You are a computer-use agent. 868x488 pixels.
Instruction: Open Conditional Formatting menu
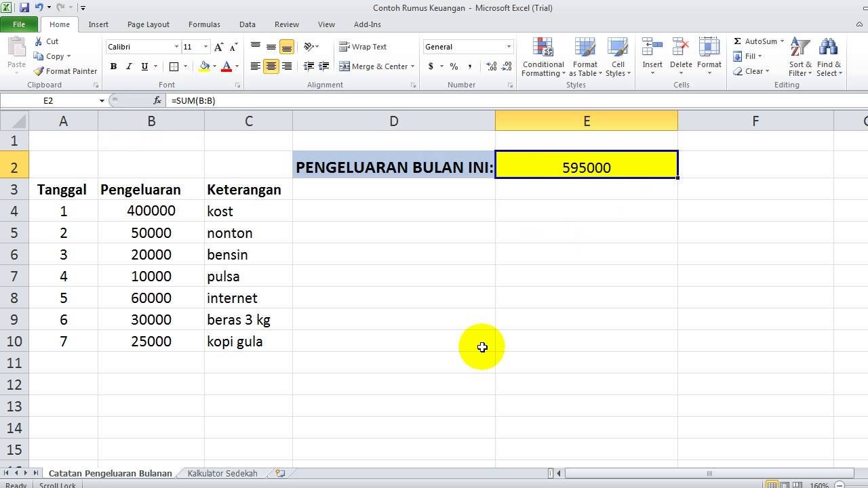542,58
